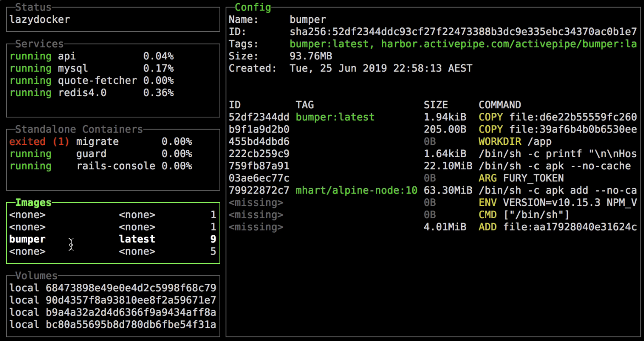Select the last <none> image with 5 layers

click(112, 252)
